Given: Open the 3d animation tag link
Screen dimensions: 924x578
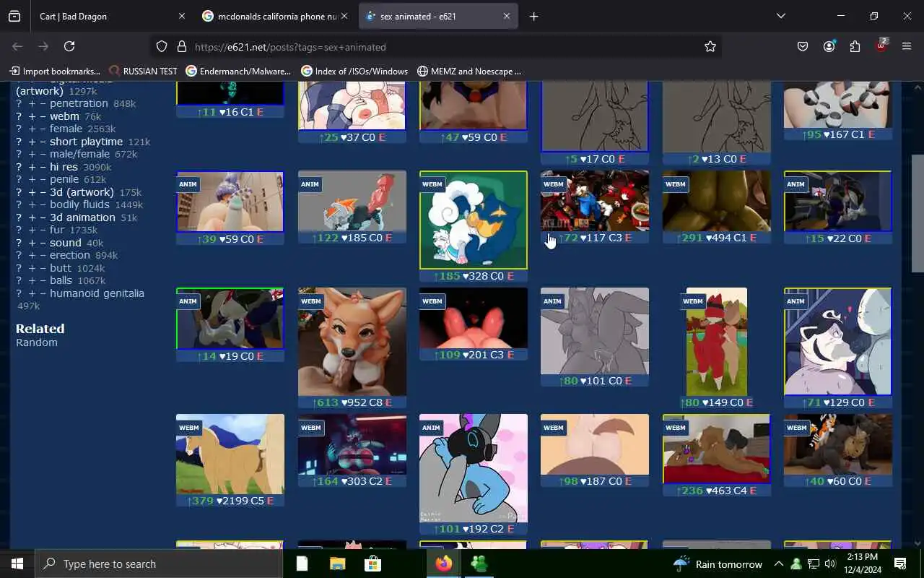Looking at the screenshot, I should coord(82,217).
